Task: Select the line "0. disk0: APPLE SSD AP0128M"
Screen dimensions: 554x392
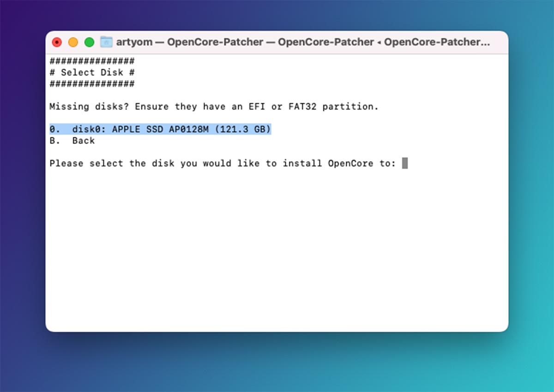Action: click(x=160, y=130)
